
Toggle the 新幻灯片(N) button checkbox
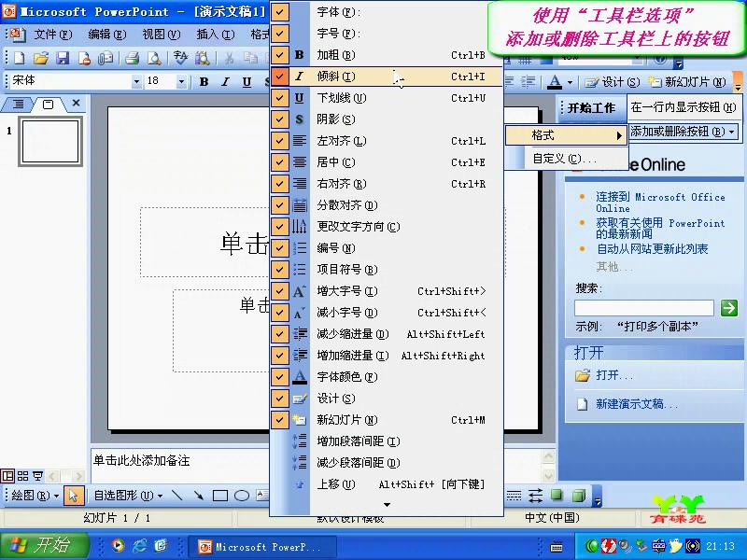pyautogui.click(x=279, y=419)
